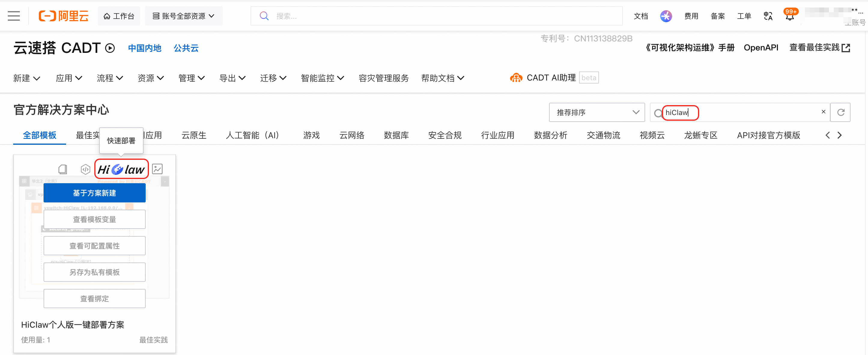
Task: Select the 龙蜥专区 tab
Action: pyautogui.click(x=700, y=135)
